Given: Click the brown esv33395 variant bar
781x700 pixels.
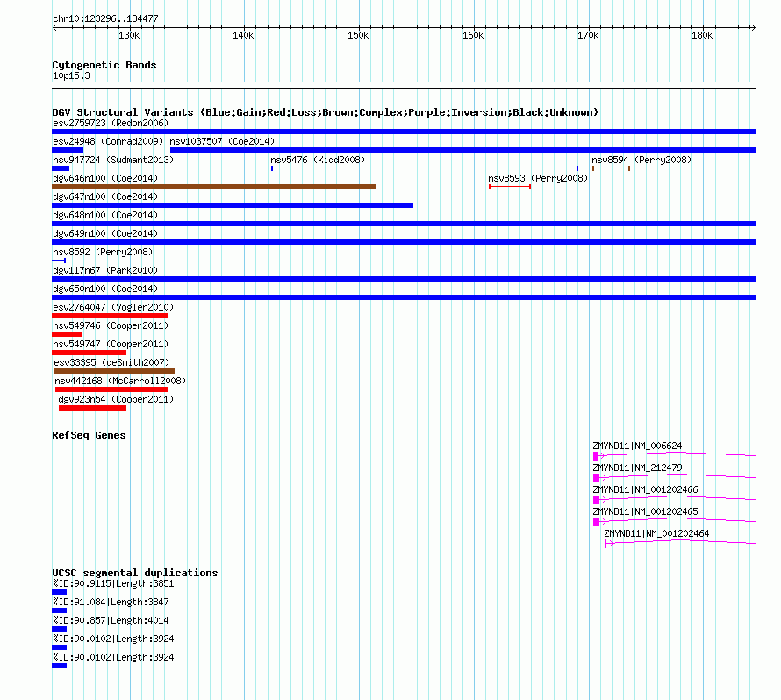Looking at the screenshot, I should coord(115,371).
